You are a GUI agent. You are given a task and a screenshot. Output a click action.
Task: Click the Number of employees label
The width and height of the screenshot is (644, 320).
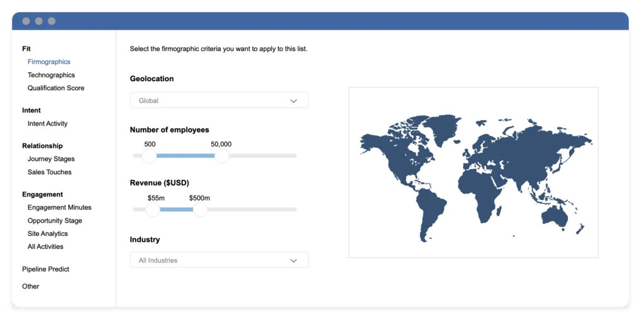(170, 130)
